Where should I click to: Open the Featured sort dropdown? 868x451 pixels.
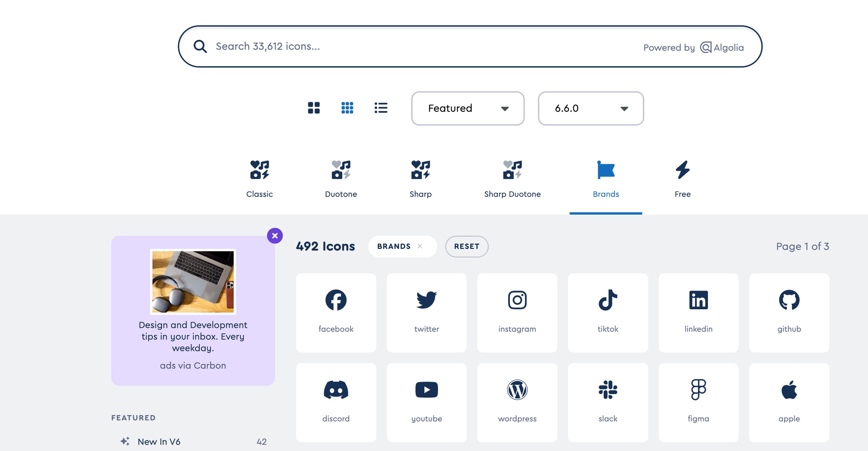click(468, 108)
